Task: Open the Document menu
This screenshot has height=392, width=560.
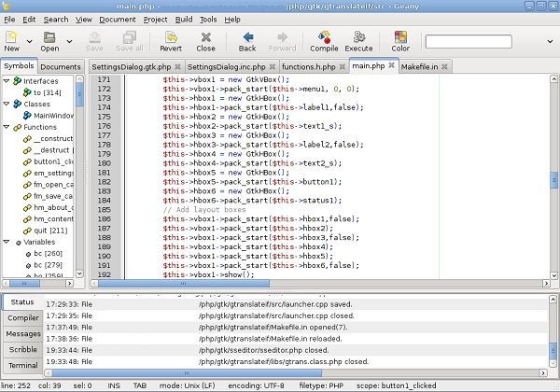Action: tap(118, 20)
